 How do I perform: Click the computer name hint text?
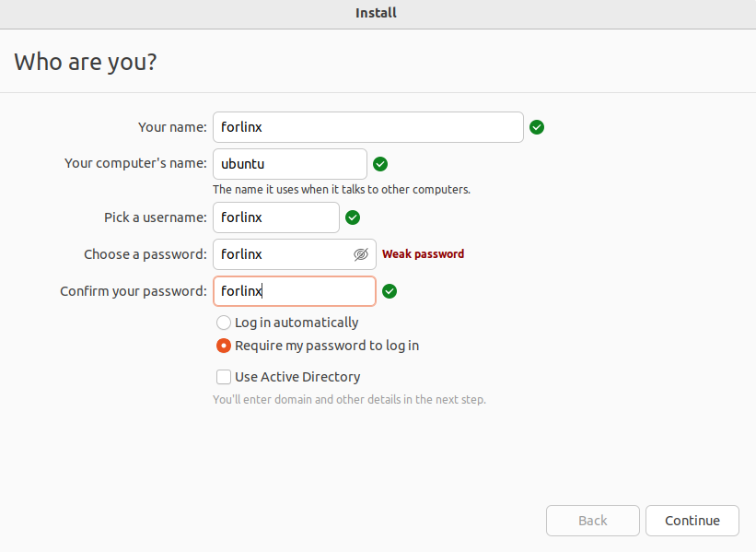pos(341,190)
